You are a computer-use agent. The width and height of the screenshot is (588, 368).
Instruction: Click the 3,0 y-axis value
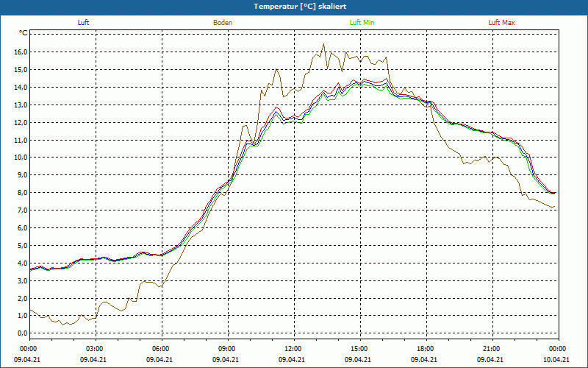pos(23,281)
